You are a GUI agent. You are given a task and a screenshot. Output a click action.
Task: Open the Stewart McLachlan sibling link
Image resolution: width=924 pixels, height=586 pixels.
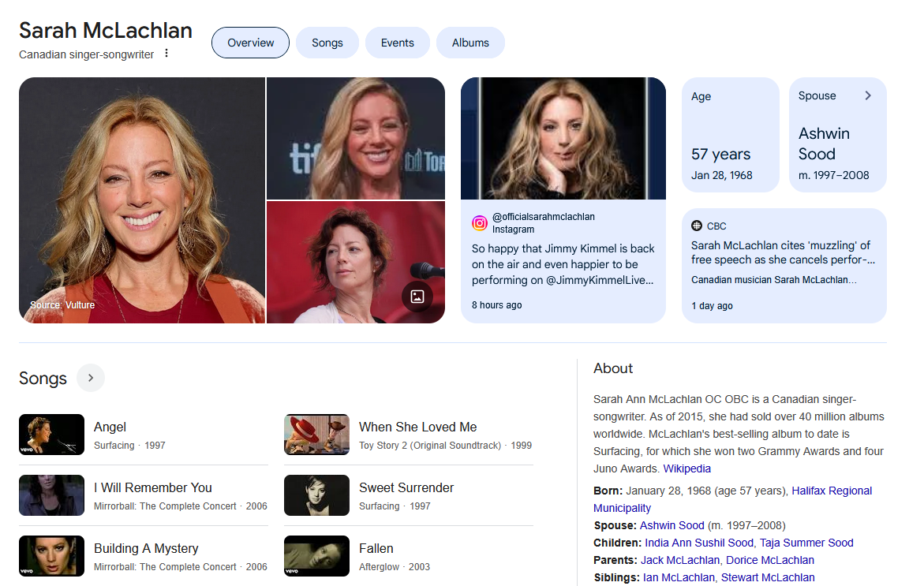[768, 578]
